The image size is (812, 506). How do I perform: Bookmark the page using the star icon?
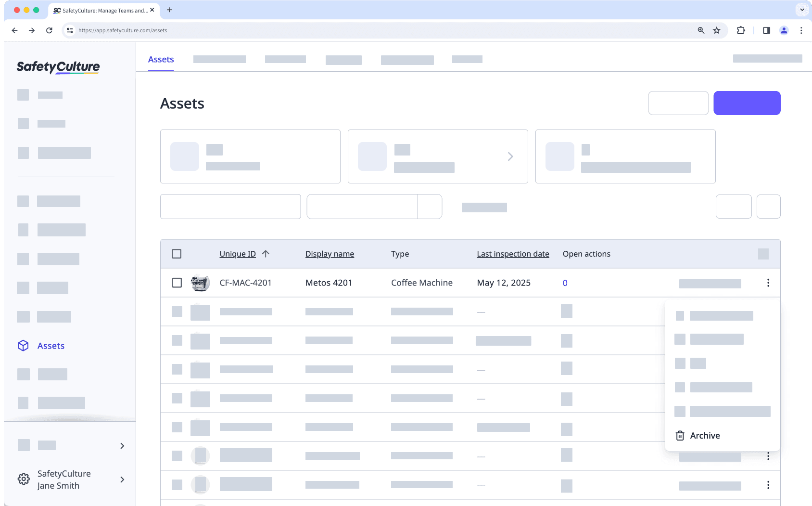point(717,30)
